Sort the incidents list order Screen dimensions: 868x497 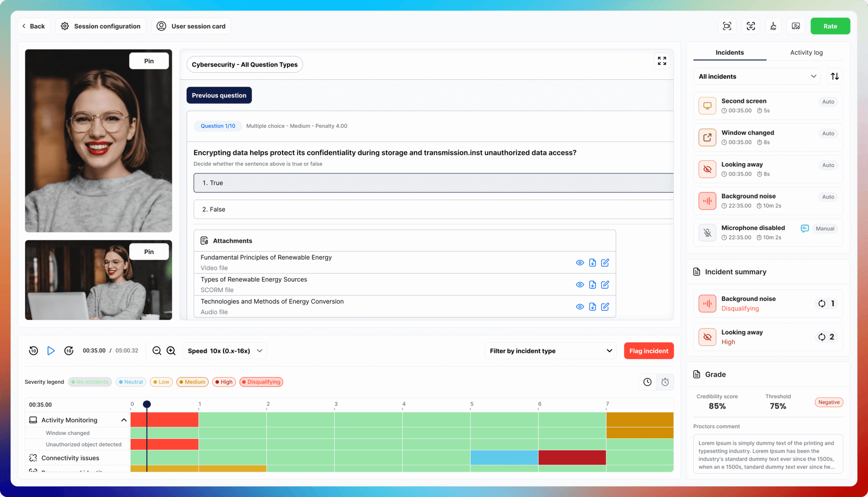(x=835, y=76)
